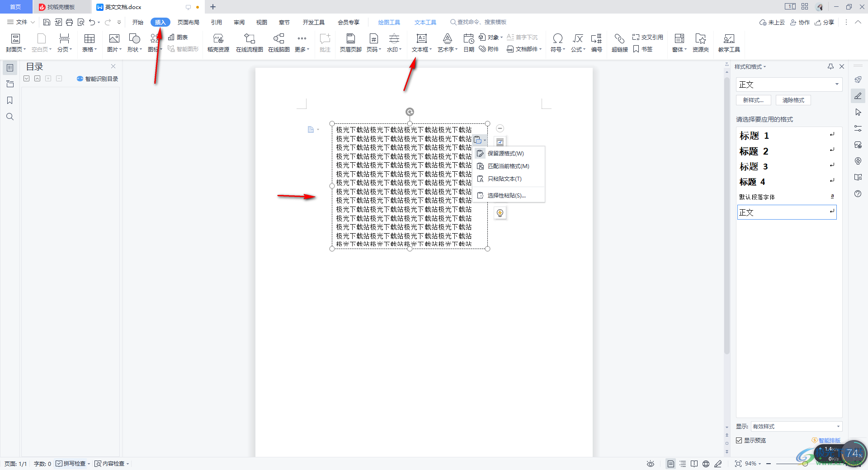The height and width of the screenshot is (470, 868).
Task: Open the resource folder (资源夹)
Action: point(701,43)
